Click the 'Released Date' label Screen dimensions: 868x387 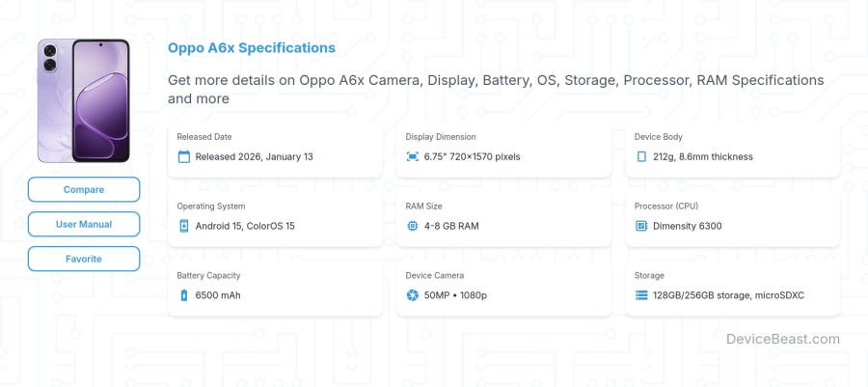coord(204,137)
